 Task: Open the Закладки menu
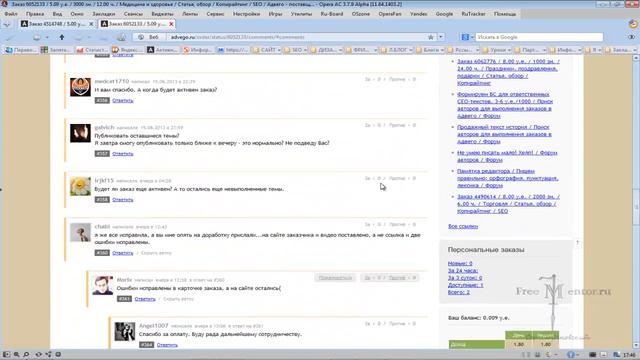click(x=103, y=14)
